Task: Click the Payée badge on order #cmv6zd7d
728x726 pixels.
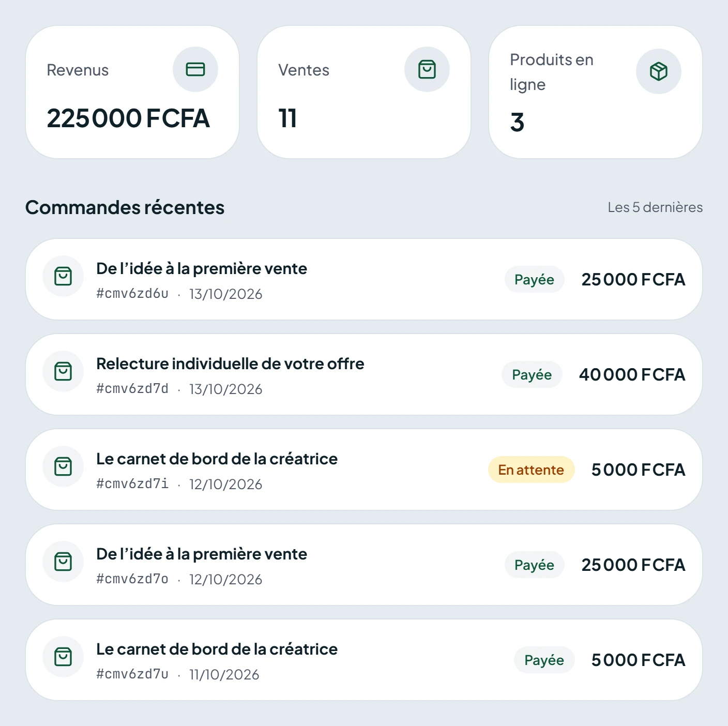Action: point(532,374)
